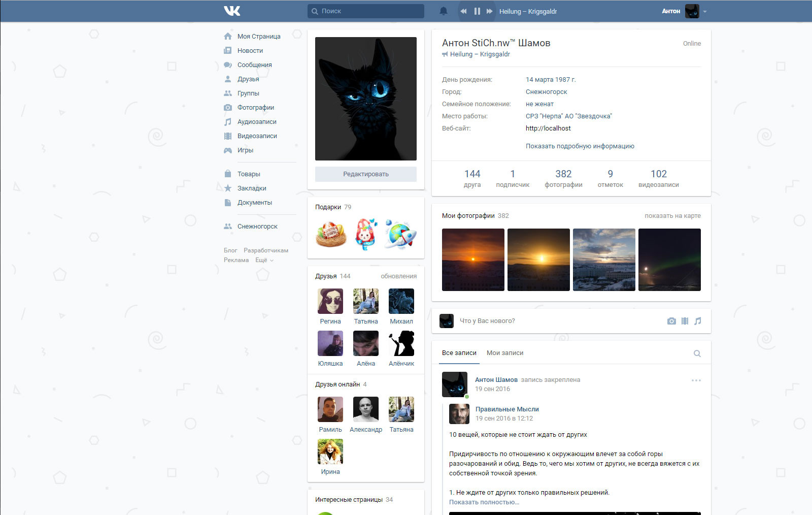Open Моя Страница in sidebar
The height and width of the screenshot is (515, 812).
click(259, 37)
